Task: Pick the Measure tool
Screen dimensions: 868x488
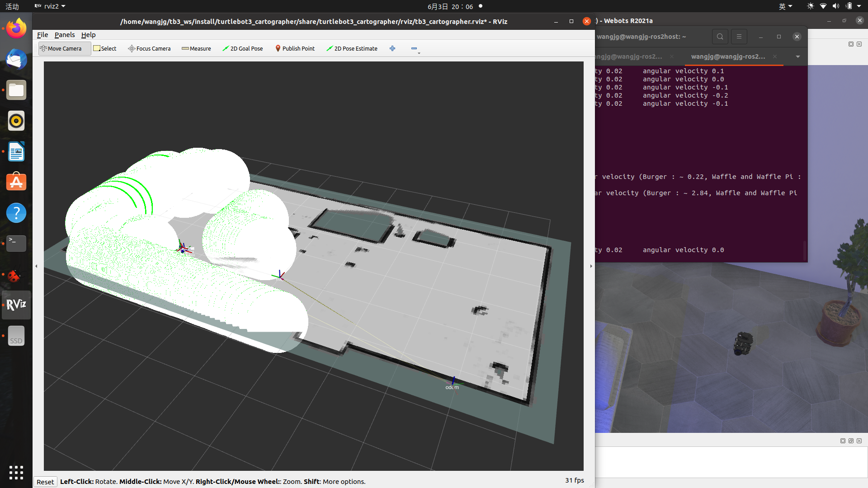Action: coord(196,48)
